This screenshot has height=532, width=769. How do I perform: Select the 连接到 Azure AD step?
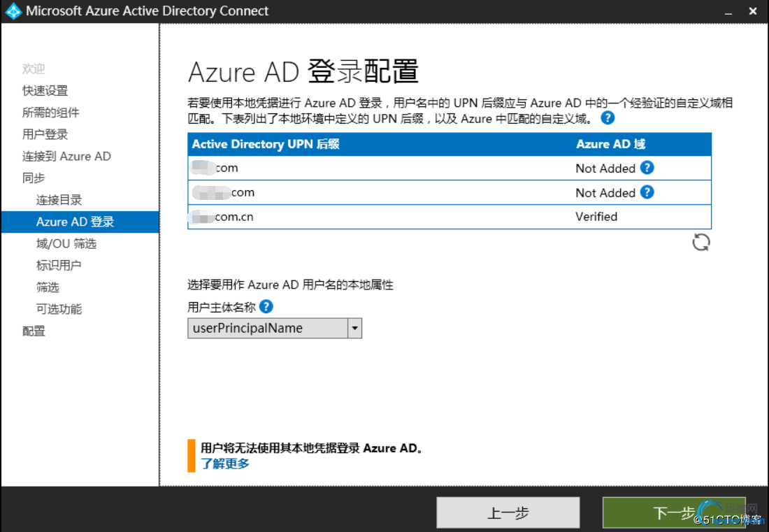66,156
